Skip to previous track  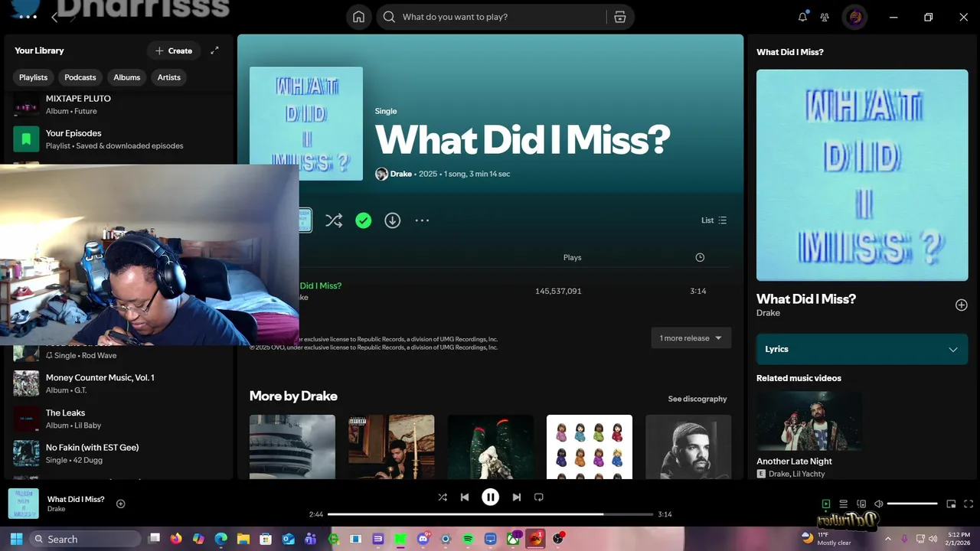coord(465,497)
